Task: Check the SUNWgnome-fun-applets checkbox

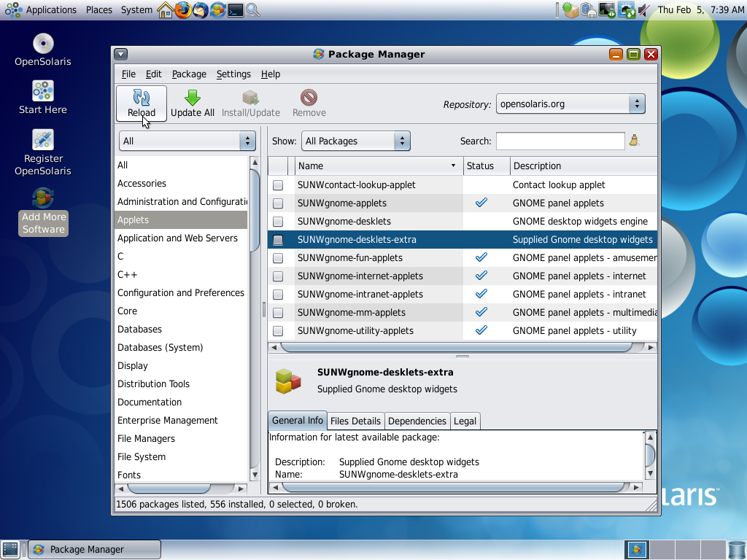Action: point(278,258)
